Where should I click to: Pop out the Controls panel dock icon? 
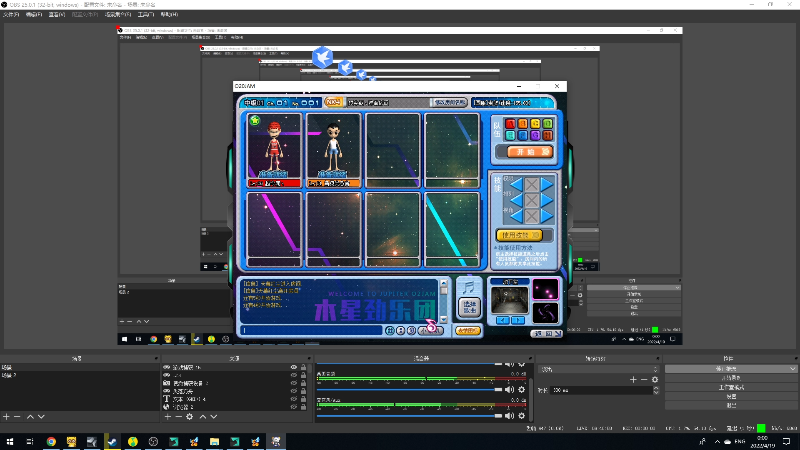pyautogui.click(x=795, y=359)
